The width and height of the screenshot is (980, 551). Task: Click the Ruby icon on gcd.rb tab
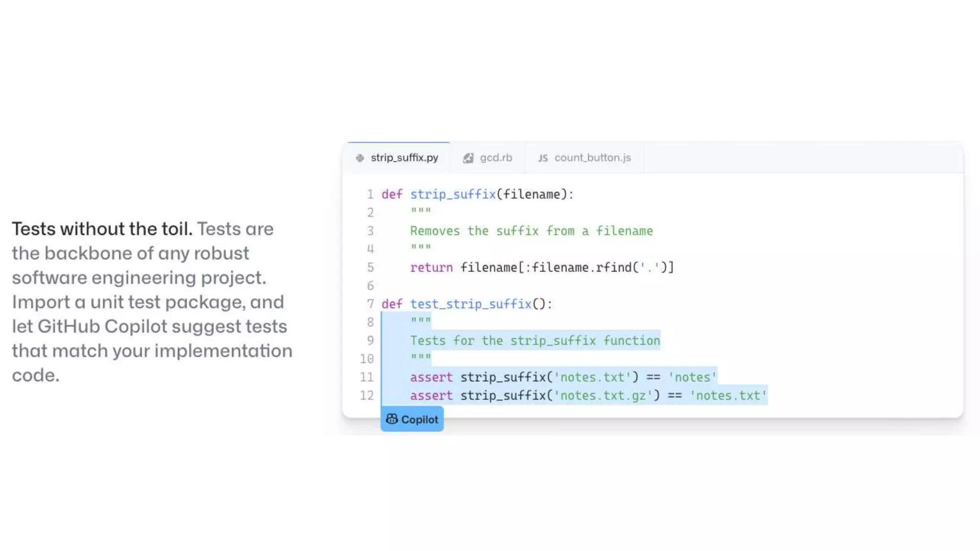coord(468,158)
